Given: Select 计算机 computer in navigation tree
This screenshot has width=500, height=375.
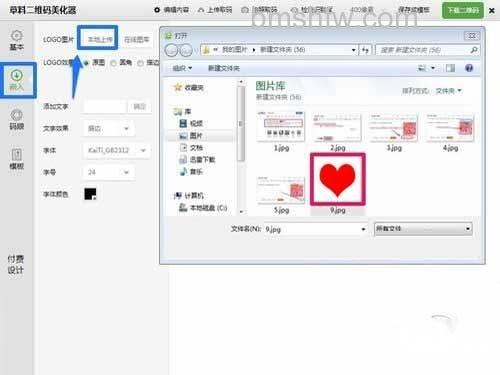Looking at the screenshot, I should coord(189,195).
